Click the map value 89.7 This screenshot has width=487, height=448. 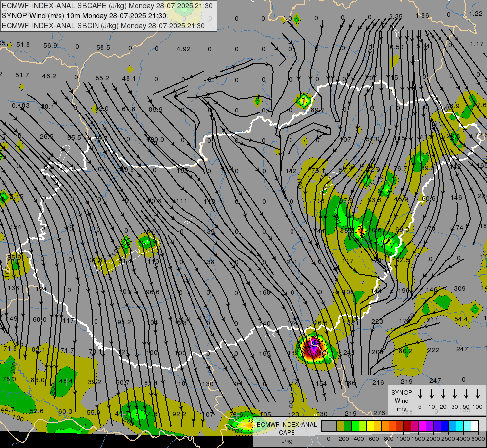[x=317, y=110]
